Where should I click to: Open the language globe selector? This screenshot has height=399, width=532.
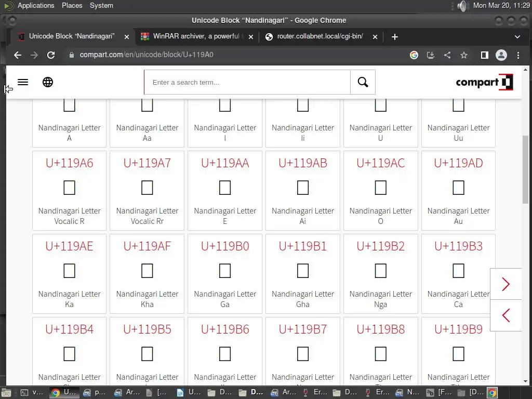[48, 82]
